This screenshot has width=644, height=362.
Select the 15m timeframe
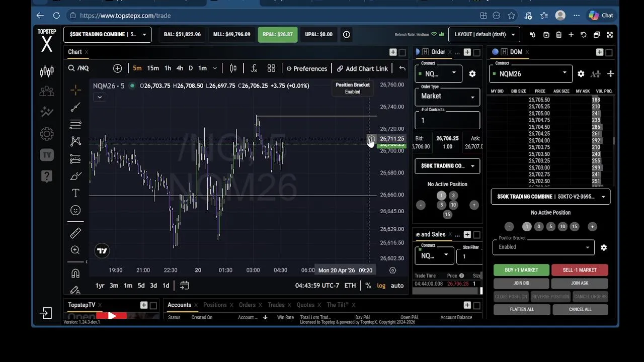click(153, 68)
